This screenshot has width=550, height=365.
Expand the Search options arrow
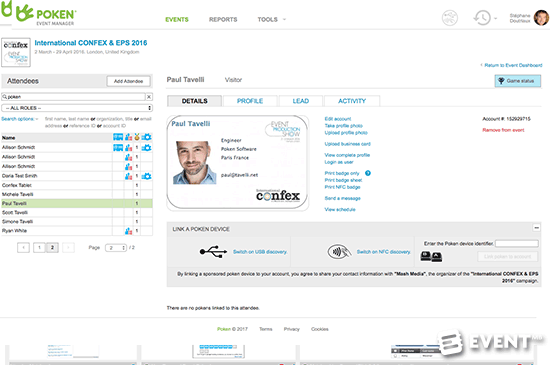[37, 119]
